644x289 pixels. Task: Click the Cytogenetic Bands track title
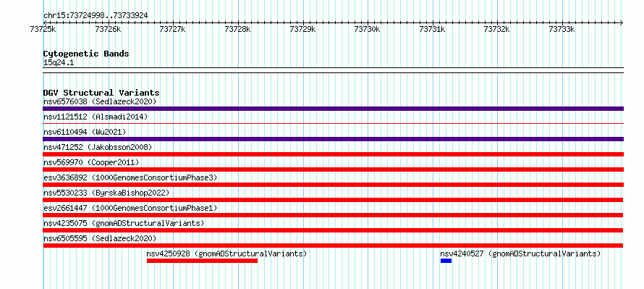tap(86, 54)
